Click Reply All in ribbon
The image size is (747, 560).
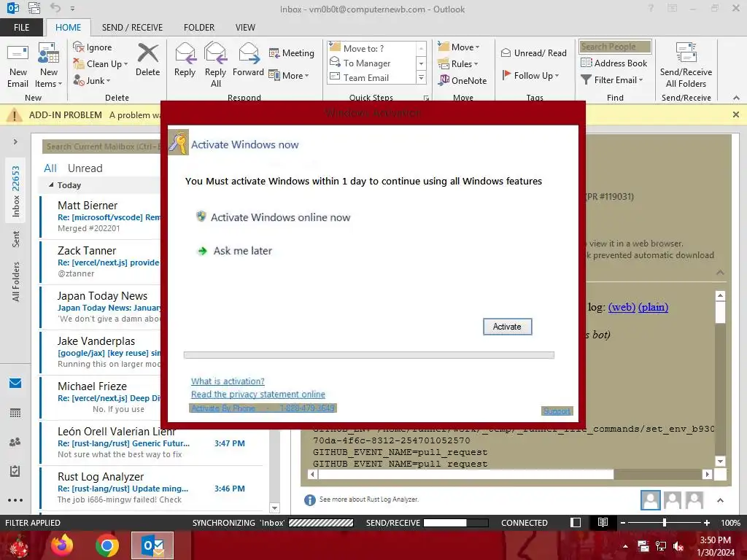215,66
